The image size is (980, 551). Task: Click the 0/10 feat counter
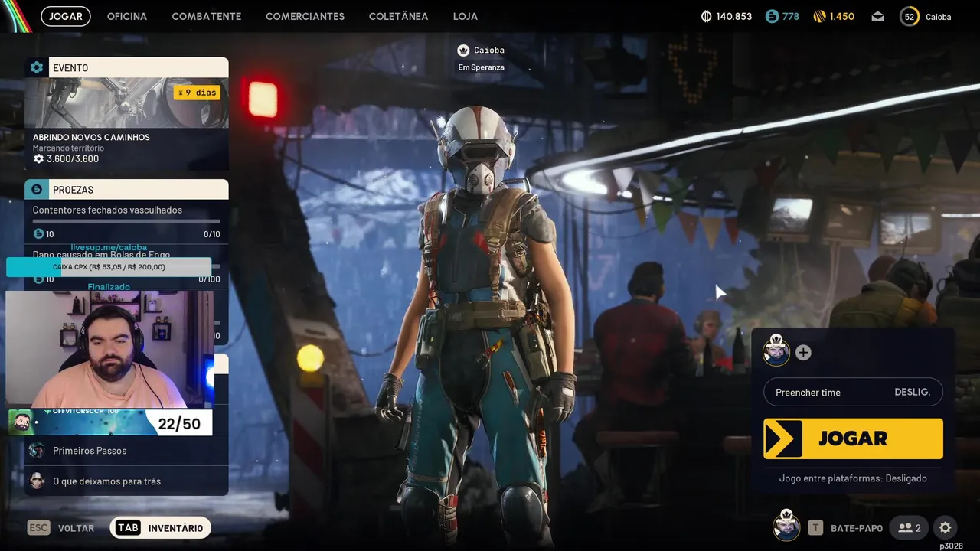click(211, 234)
